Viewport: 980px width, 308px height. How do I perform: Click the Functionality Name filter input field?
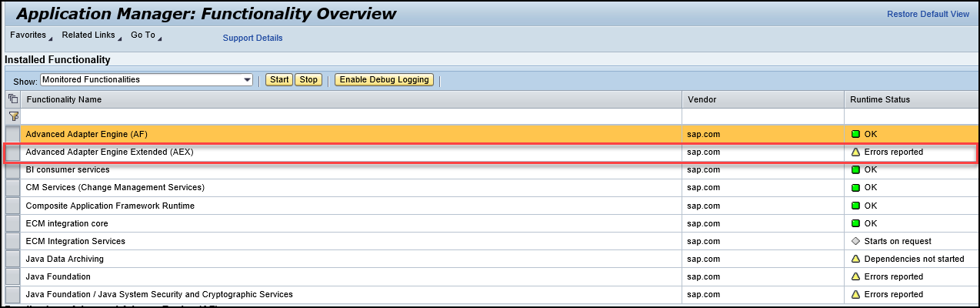351,116
